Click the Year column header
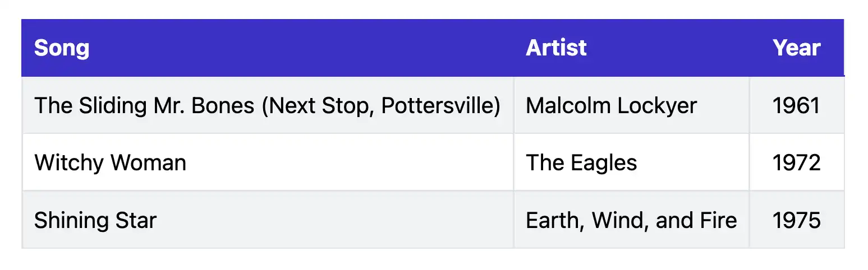This screenshot has width=868, height=270. 796,48
